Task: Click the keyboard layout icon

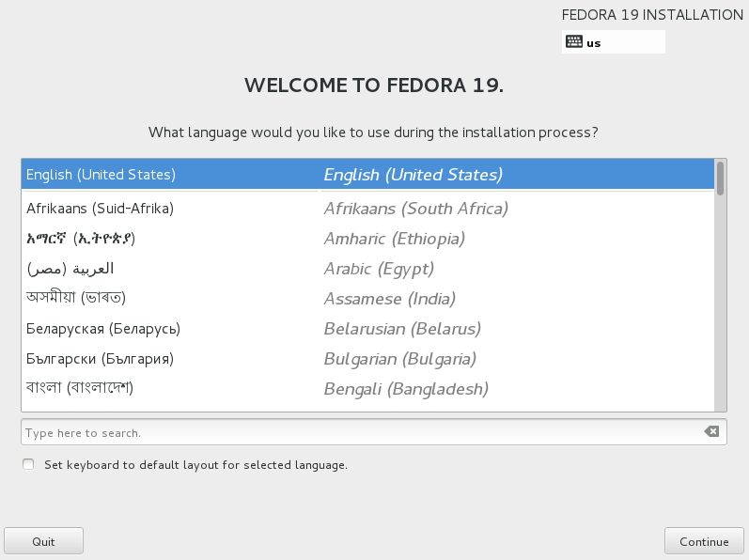Action: point(573,41)
